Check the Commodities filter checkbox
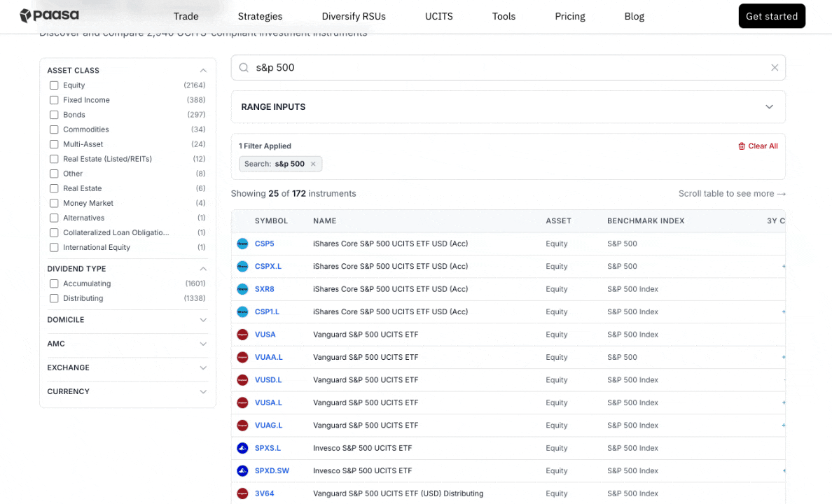The image size is (832, 504). (54, 129)
